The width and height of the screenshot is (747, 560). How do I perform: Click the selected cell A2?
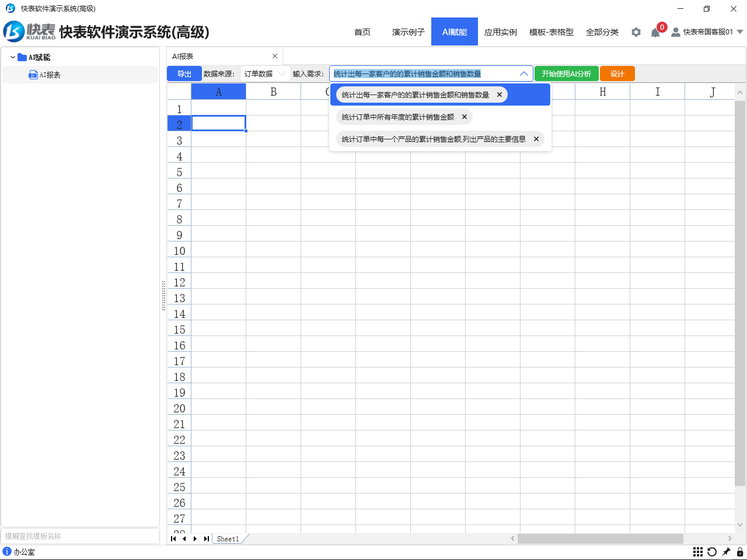pyautogui.click(x=219, y=123)
